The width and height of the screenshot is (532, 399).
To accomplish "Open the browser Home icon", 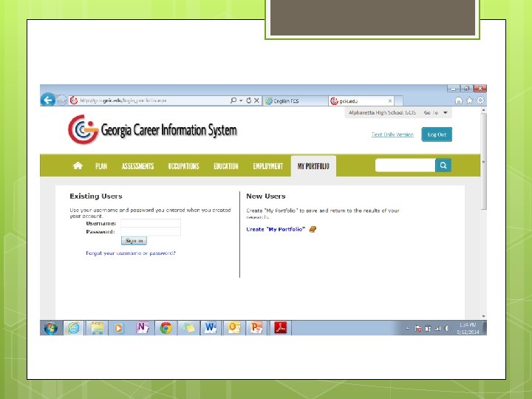I will pos(458,100).
